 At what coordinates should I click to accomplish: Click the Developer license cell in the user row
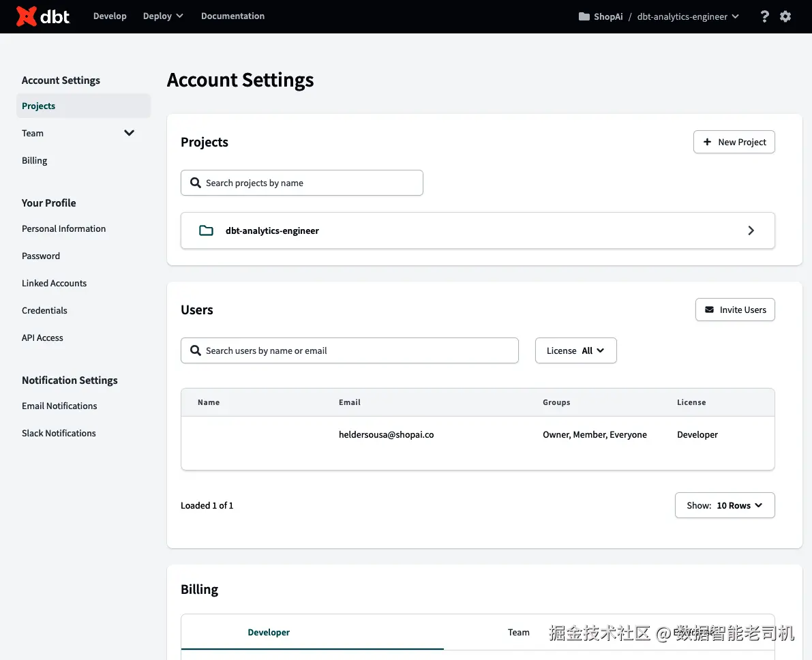coord(697,434)
